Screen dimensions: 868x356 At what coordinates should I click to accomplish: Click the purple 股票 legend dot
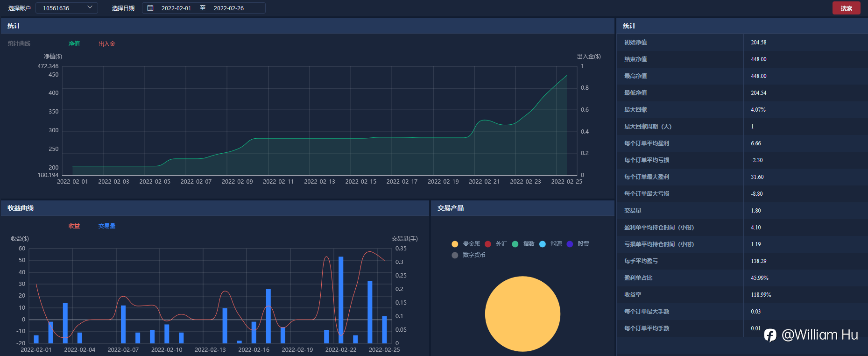(x=570, y=244)
